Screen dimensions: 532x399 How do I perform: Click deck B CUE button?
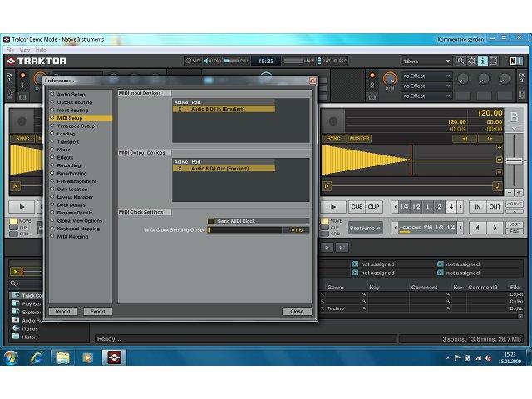(x=357, y=207)
